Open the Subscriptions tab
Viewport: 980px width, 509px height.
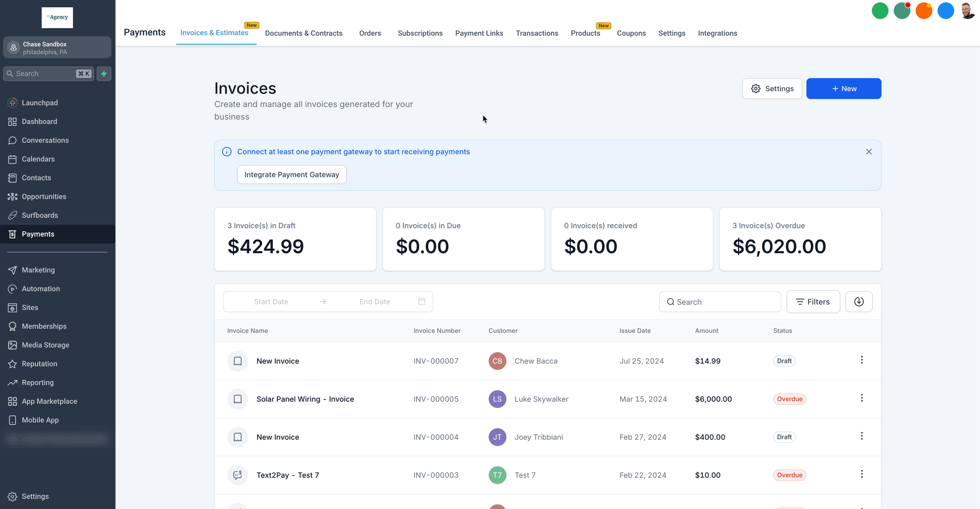coord(420,33)
